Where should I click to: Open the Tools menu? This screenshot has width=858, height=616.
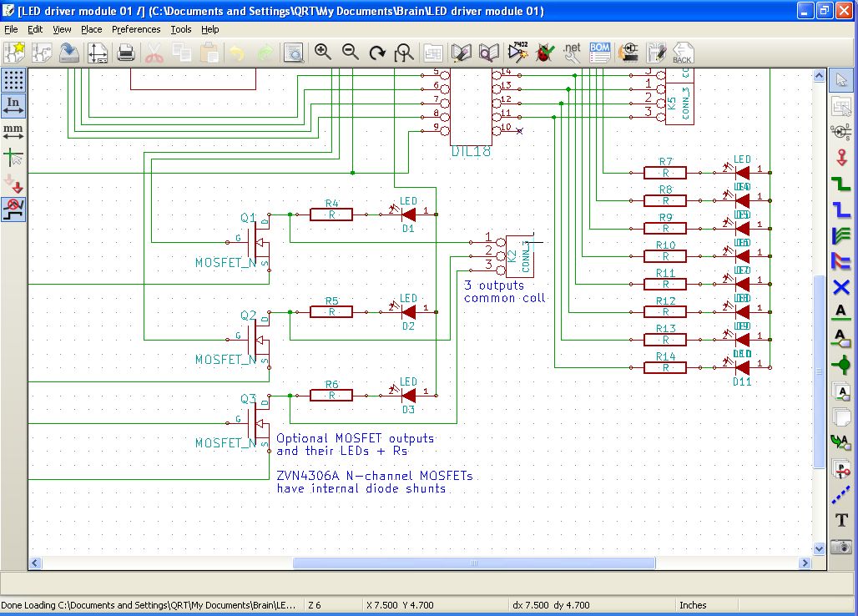(180, 29)
